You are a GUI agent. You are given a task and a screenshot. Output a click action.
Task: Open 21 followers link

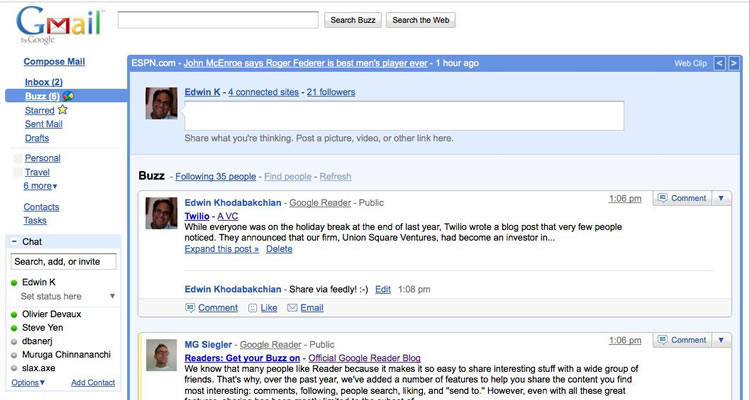(331, 92)
